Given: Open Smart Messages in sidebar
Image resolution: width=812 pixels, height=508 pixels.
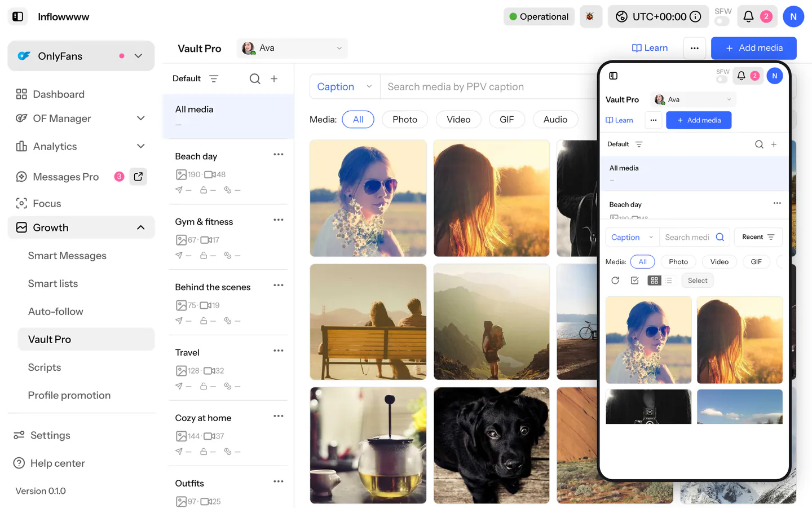Looking at the screenshot, I should 67,256.
